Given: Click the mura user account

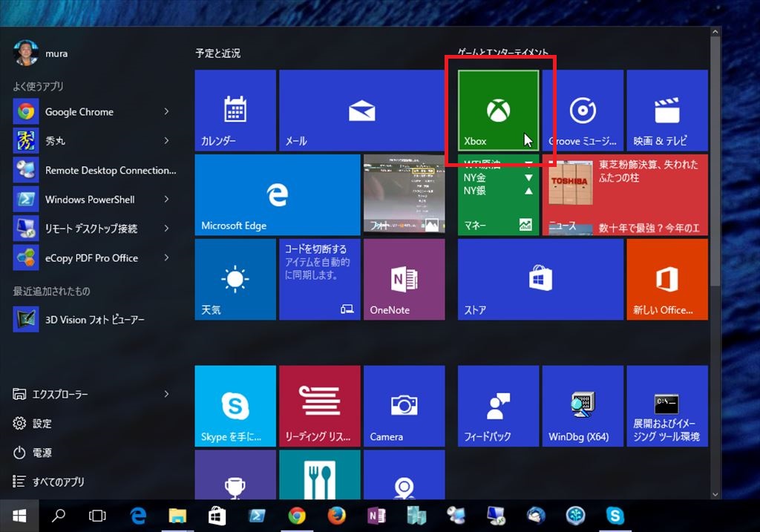Looking at the screenshot, I should point(41,53).
